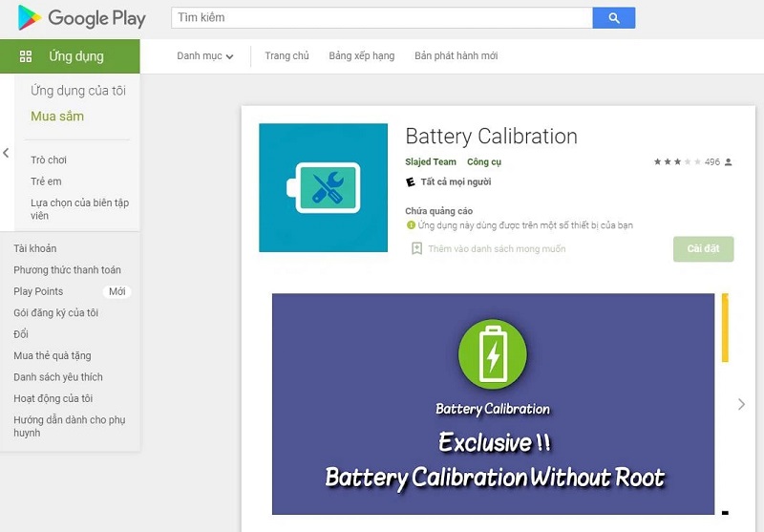The height and width of the screenshot is (532, 764).
Task: Click the Ứng dụng grid icon
Action: (x=26, y=56)
